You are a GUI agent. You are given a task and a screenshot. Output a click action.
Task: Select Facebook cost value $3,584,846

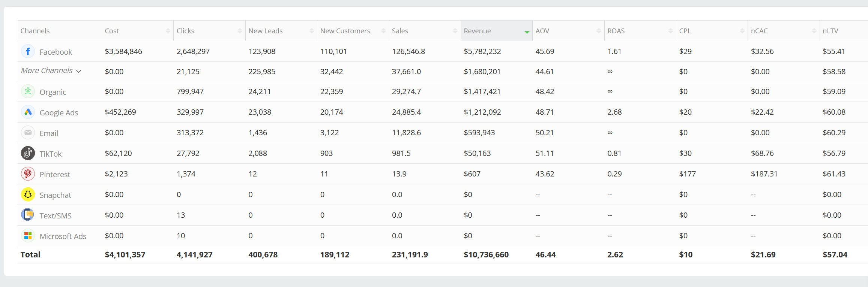coord(123,51)
